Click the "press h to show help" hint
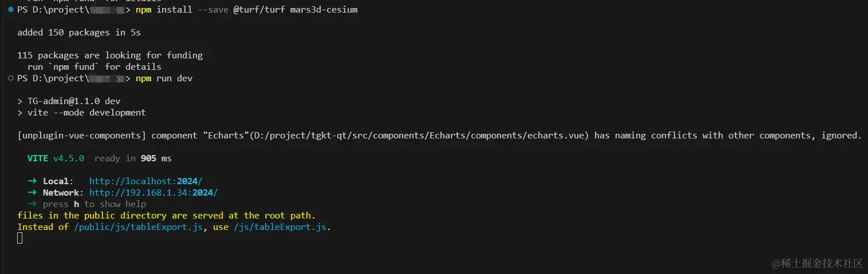 (94, 204)
